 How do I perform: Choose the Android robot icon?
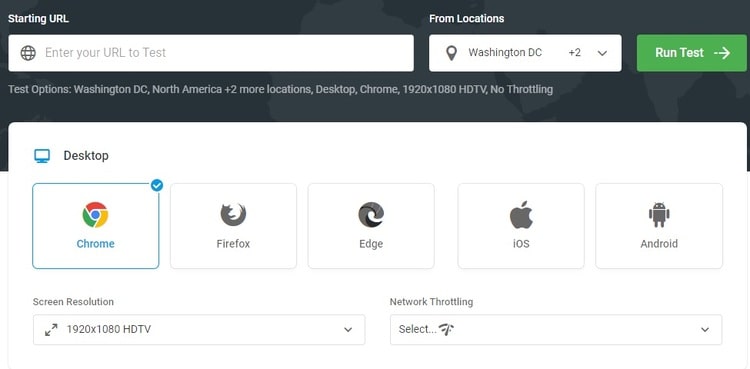pyautogui.click(x=659, y=214)
